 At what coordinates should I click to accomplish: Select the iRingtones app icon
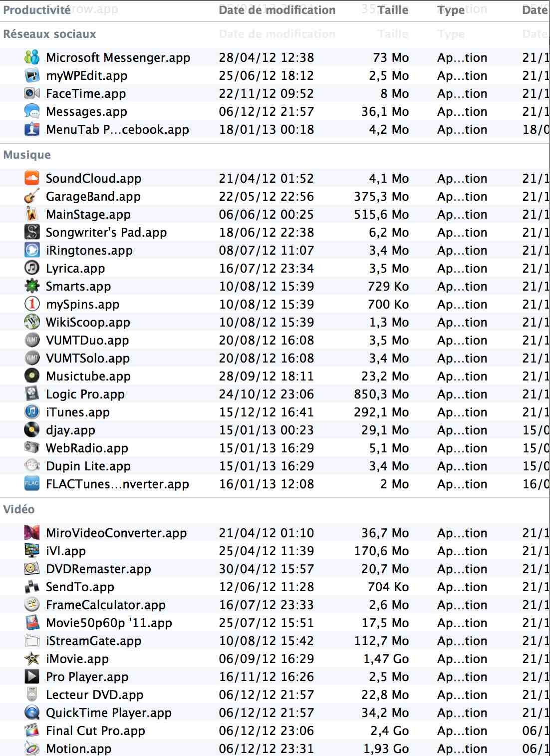(x=32, y=250)
